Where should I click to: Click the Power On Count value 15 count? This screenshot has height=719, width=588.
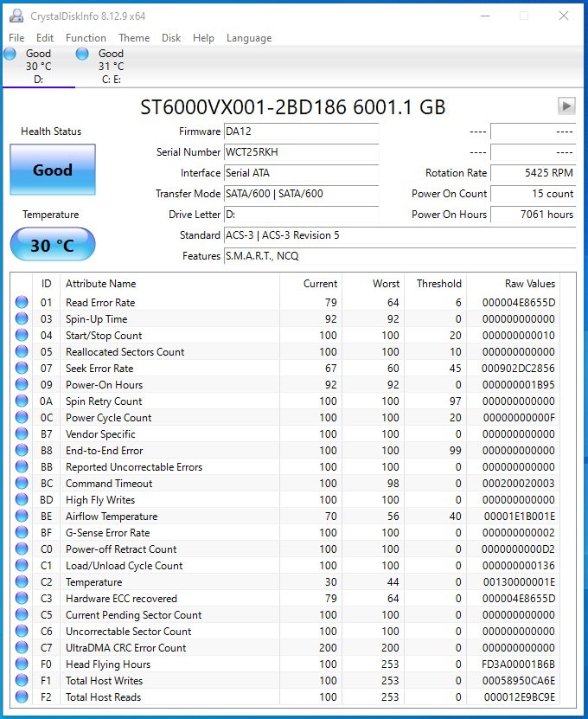(x=533, y=194)
